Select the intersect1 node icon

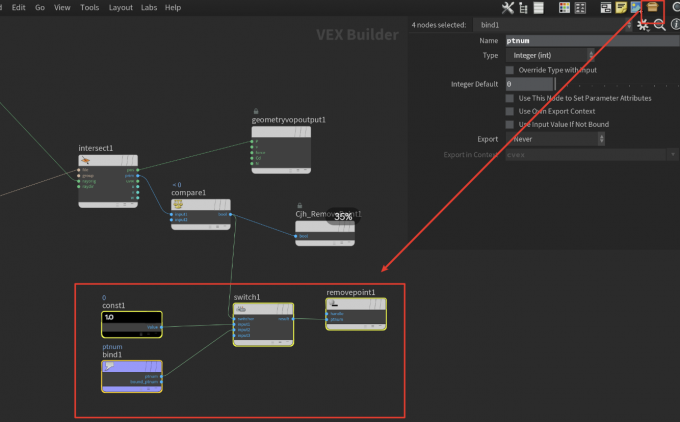[87, 160]
